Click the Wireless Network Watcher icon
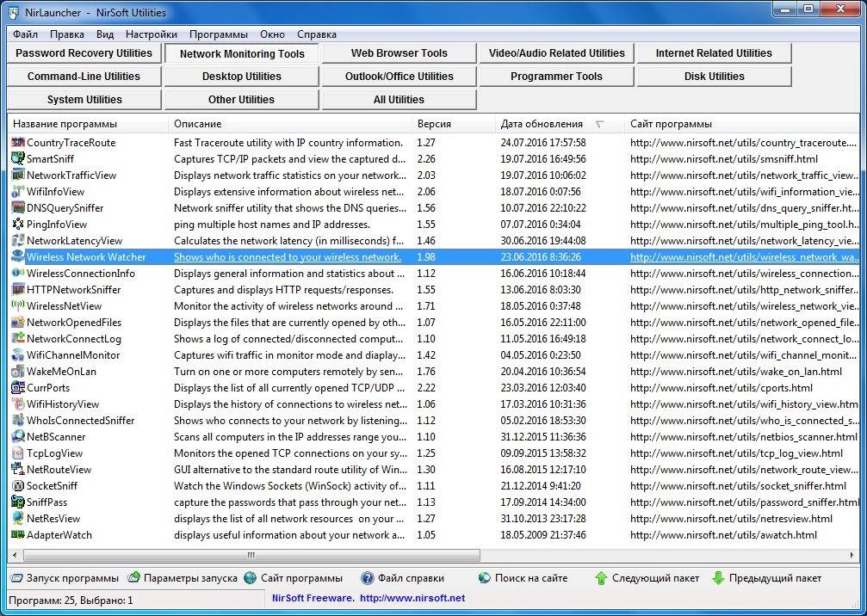This screenshot has width=867, height=616. 18,257
